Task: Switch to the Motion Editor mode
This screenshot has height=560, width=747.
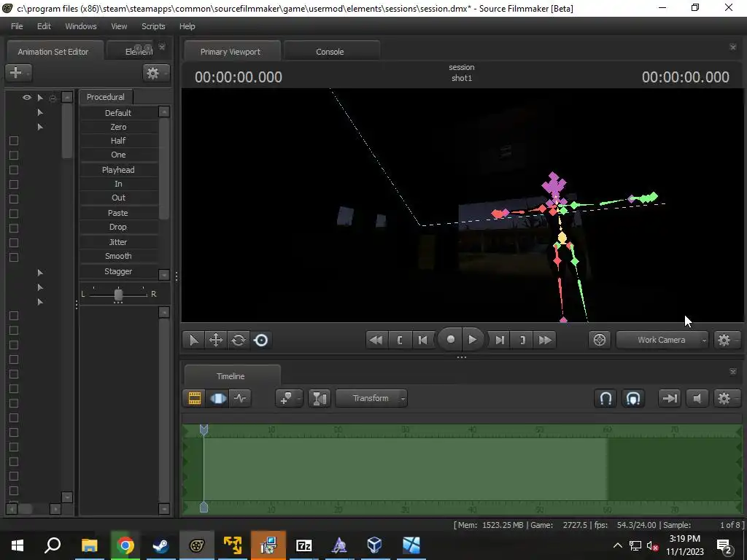Action: pos(217,398)
